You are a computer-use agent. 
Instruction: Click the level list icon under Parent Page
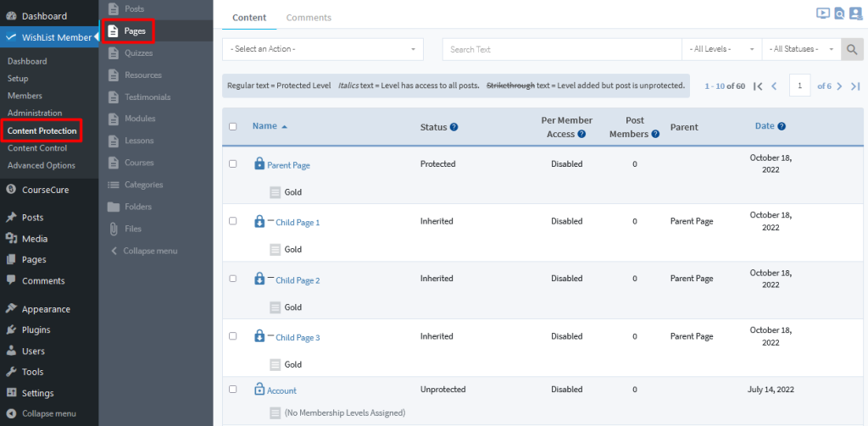(x=275, y=192)
